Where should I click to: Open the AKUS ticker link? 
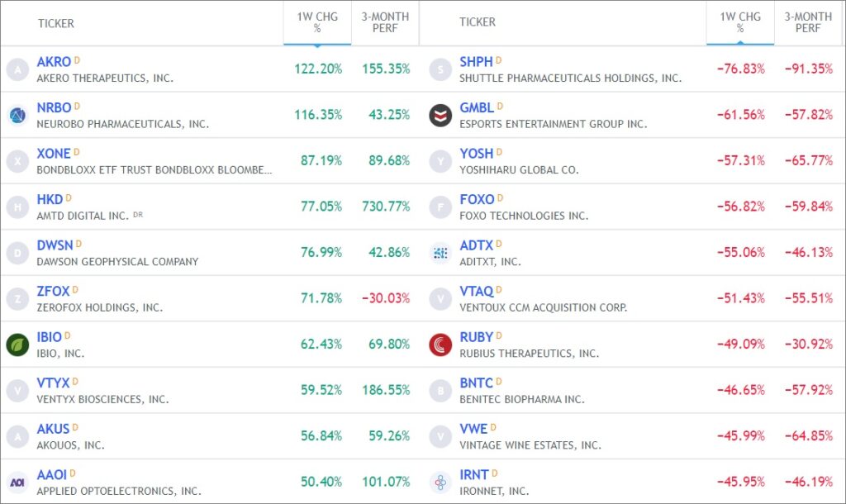pos(53,429)
